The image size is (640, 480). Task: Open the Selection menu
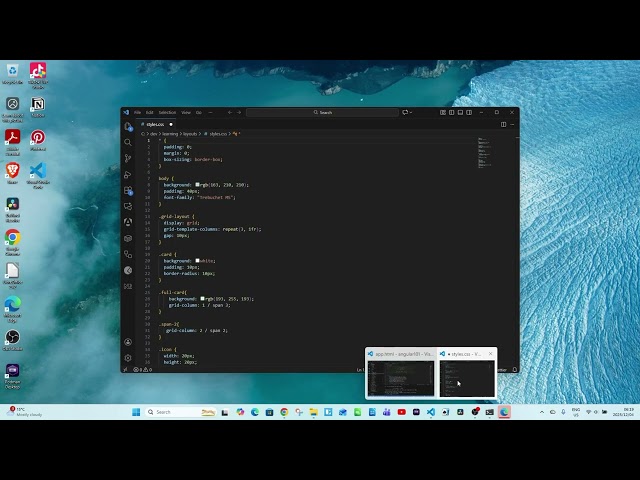pyautogui.click(x=167, y=112)
